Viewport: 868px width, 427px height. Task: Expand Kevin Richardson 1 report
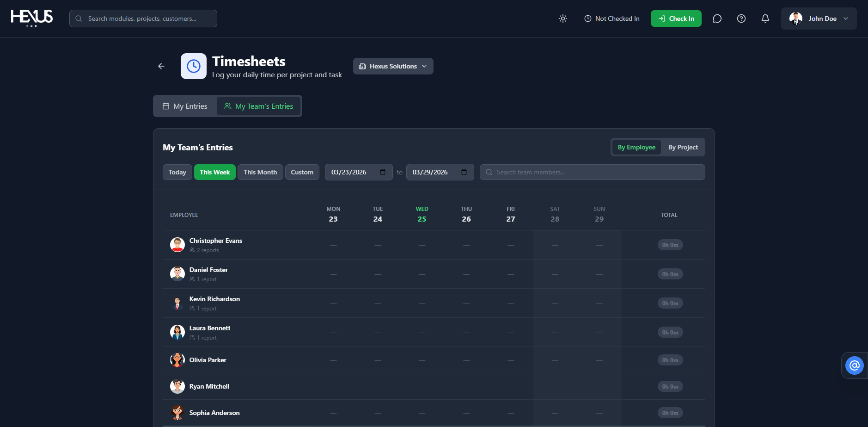click(x=203, y=309)
